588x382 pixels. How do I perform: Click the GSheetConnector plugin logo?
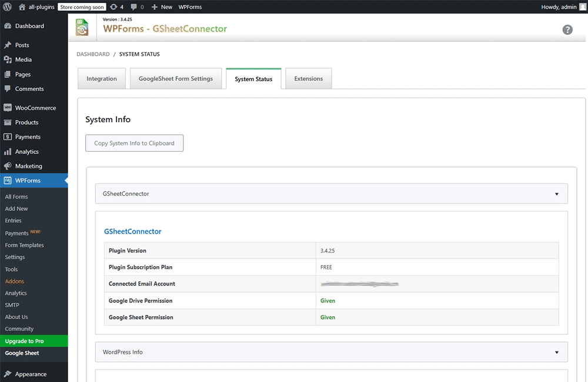(82, 28)
